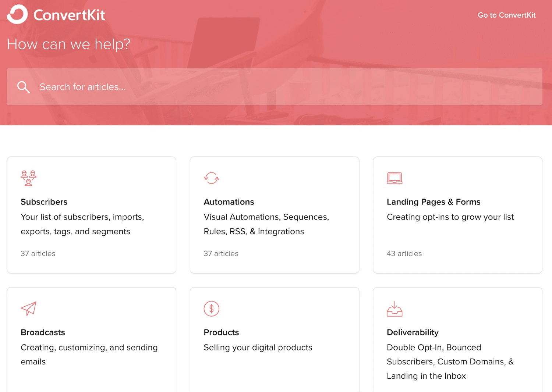Open the Deliverability category title
The width and height of the screenshot is (552, 392).
tap(413, 332)
